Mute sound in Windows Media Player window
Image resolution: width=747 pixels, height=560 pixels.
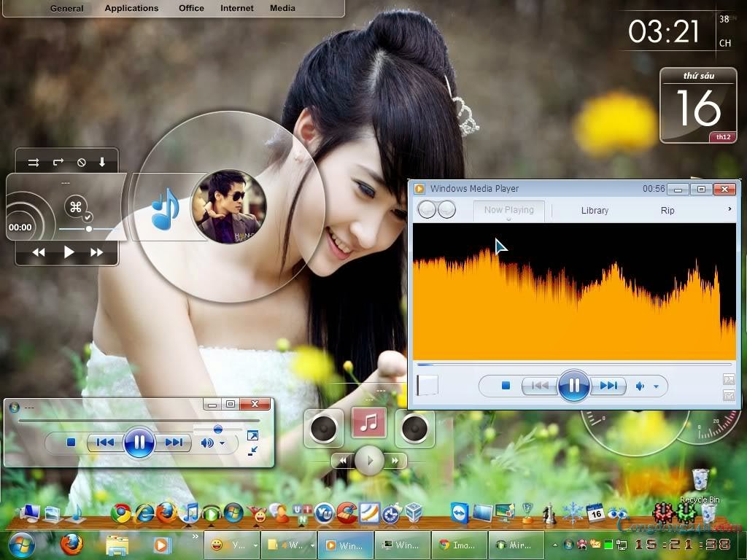tap(640, 386)
